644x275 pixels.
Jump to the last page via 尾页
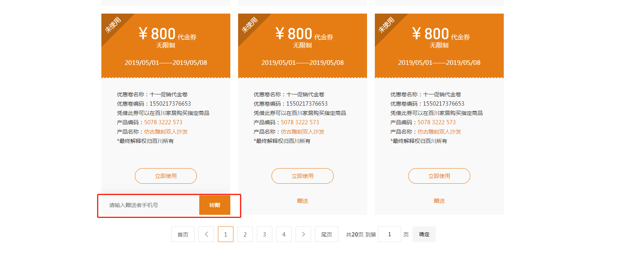tap(327, 234)
